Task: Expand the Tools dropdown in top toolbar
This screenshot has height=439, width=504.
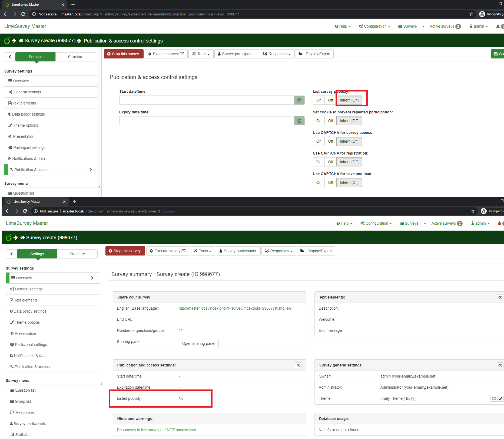Action: [x=201, y=54]
